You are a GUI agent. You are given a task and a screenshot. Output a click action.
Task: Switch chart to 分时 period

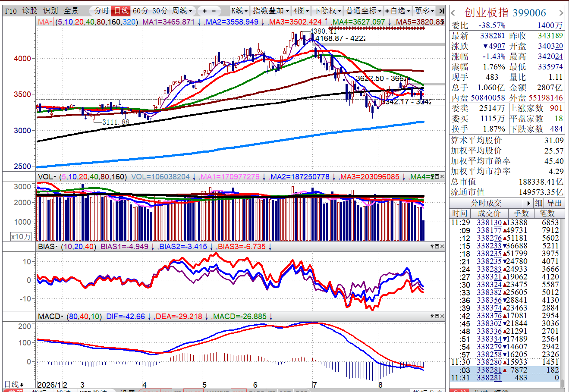point(101,11)
